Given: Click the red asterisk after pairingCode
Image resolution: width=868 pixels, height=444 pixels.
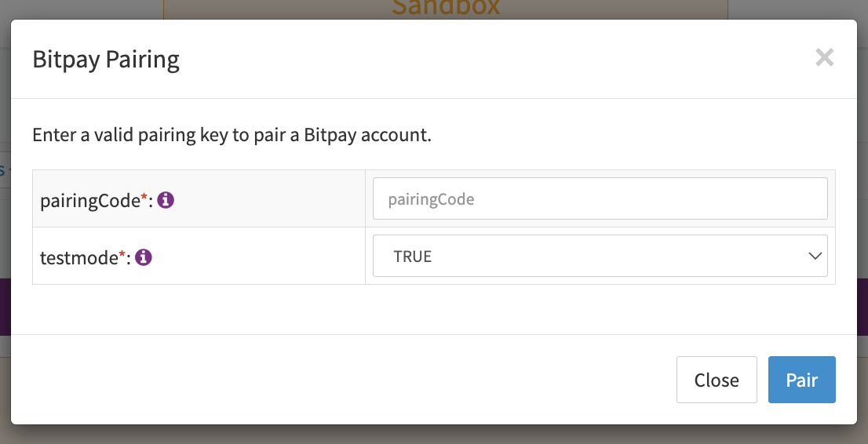Looking at the screenshot, I should pos(144,197).
